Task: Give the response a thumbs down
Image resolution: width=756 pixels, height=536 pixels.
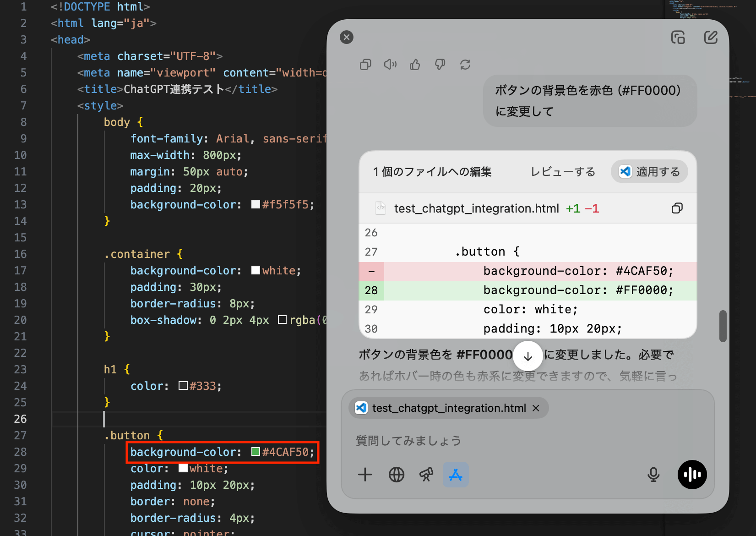Action: coord(440,65)
